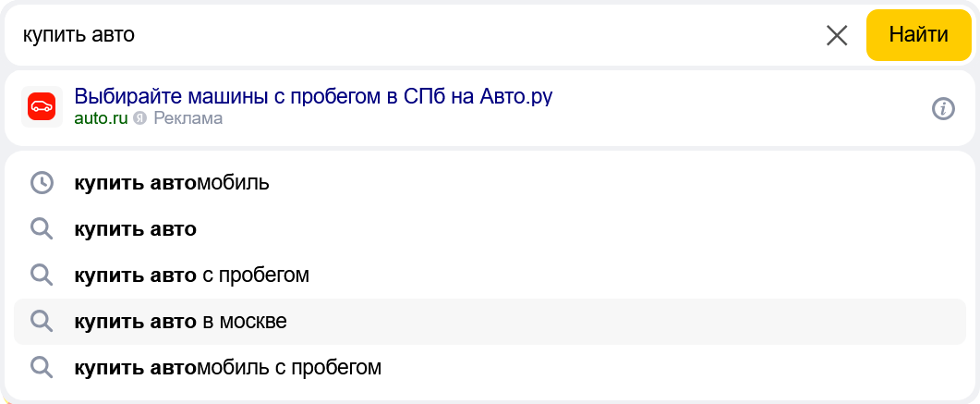This screenshot has height=404, width=980.
Task: Click the Реклама label in the ad
Action: (x=188, y=118)
